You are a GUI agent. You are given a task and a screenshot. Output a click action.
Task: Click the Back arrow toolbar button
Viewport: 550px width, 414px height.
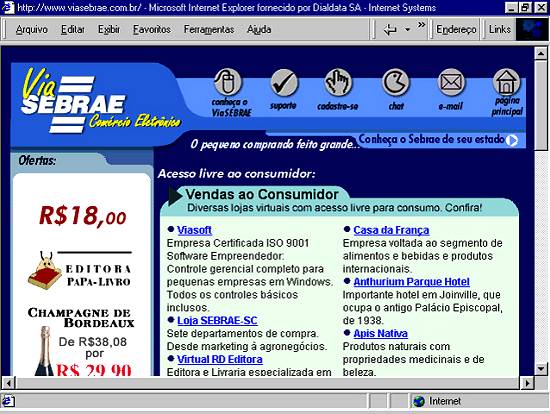coord(390,29)
